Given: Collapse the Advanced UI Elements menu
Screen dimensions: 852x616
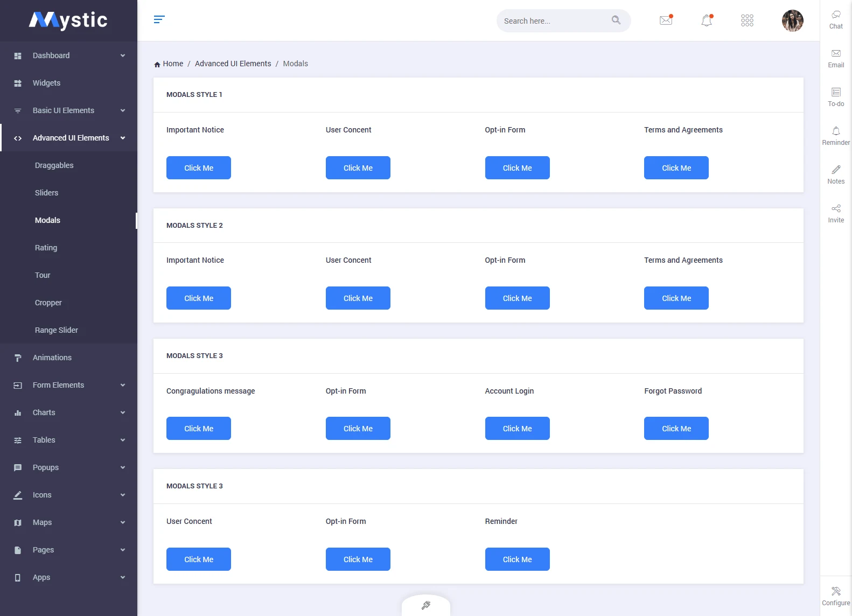Looking at the screenshot, I should click(123, 138).
